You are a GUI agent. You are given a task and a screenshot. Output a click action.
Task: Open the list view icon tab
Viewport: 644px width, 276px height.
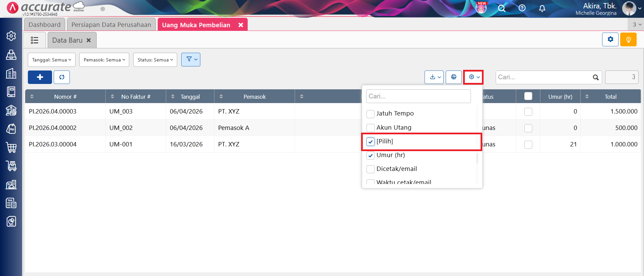[35, 40]
